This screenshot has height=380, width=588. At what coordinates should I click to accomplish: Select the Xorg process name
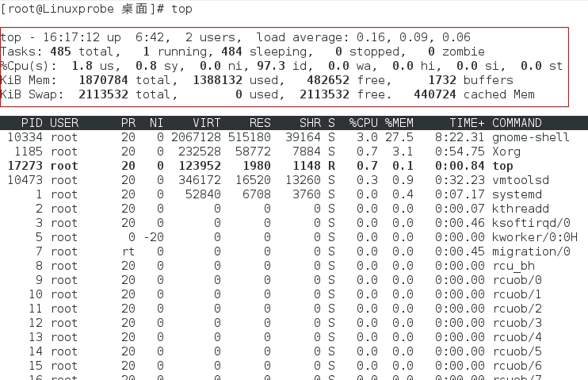(x=506, y=152)
